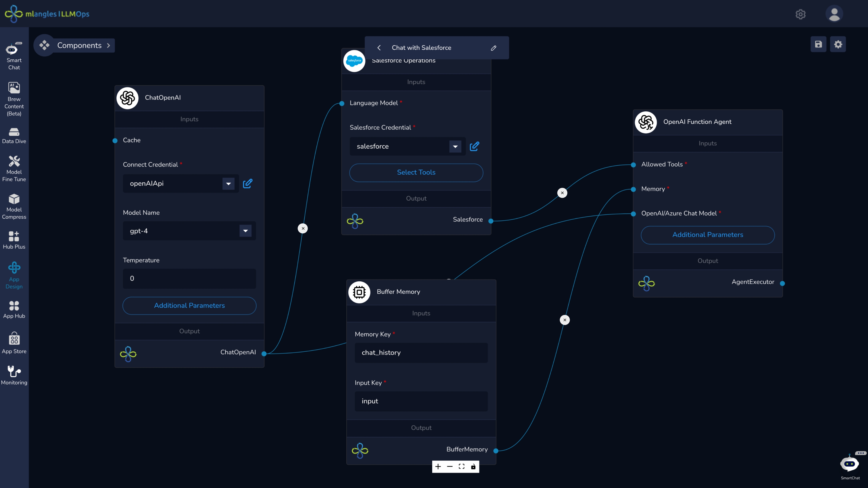This screenshot has height=488, width=868.
Task: Click the Language Model input port
Action: tap(342, 103)
